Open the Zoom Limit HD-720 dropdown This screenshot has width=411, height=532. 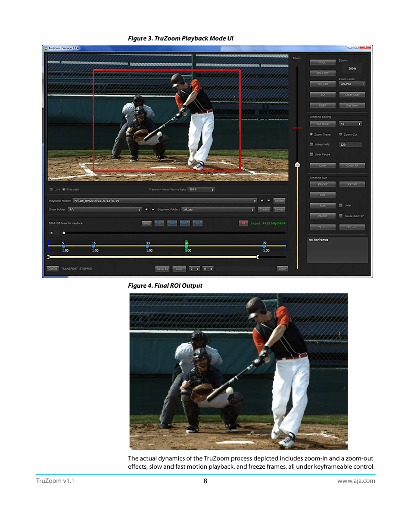coord(352,84)
